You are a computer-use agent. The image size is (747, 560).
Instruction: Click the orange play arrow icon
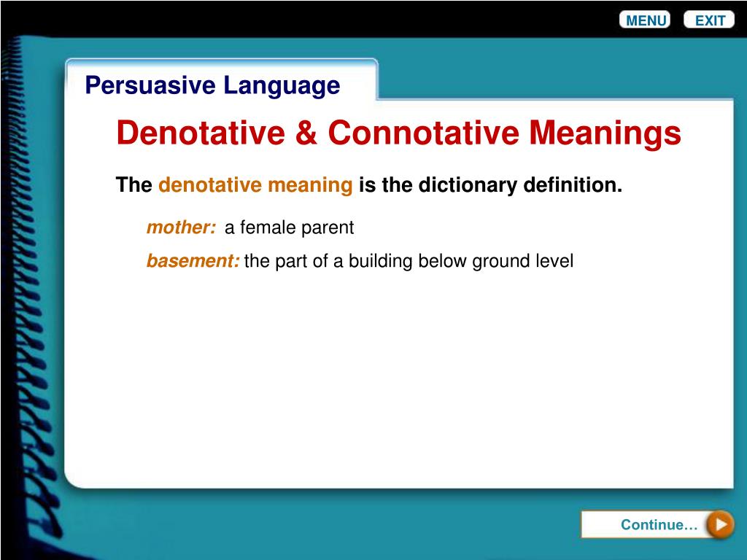pos(720,524)
